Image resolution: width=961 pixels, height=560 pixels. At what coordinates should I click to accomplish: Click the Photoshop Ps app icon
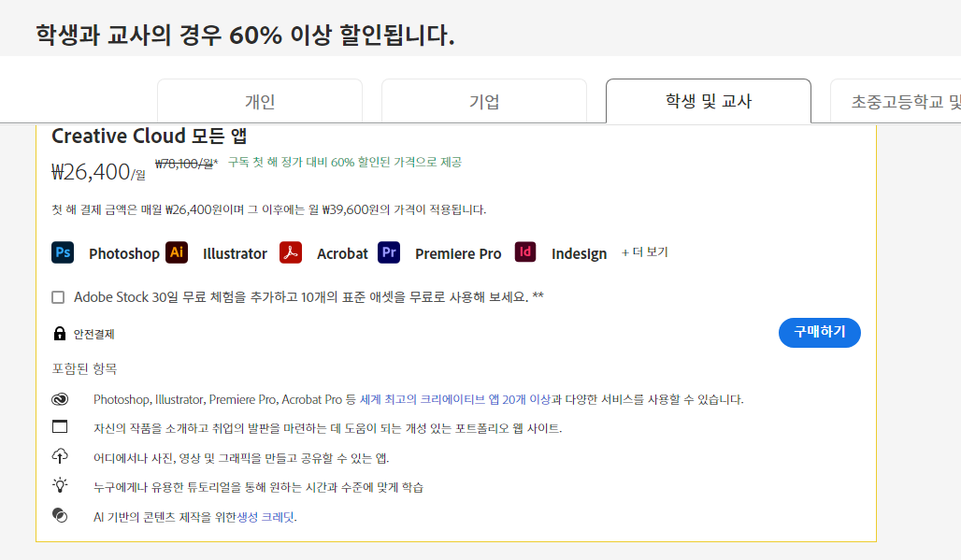(63, 252)
